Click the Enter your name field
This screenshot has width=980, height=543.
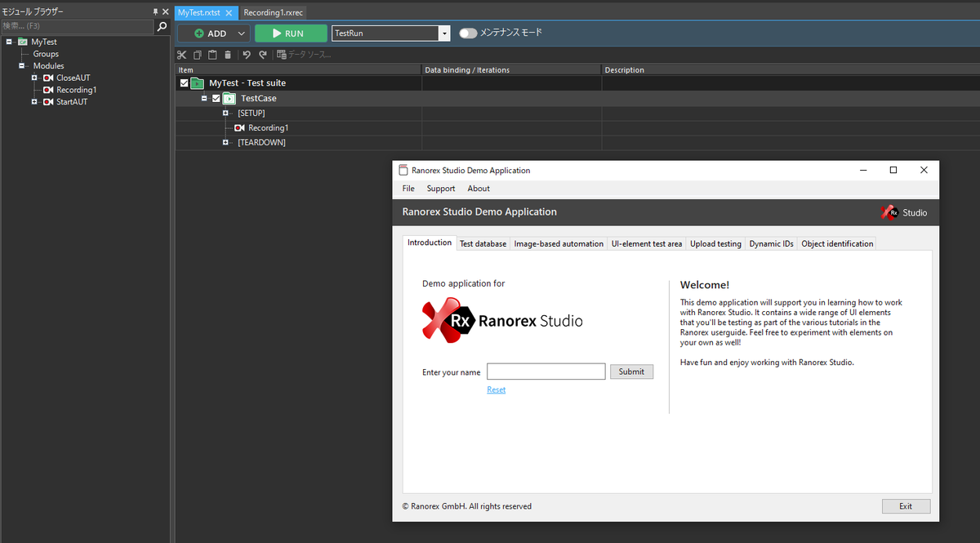546,372
